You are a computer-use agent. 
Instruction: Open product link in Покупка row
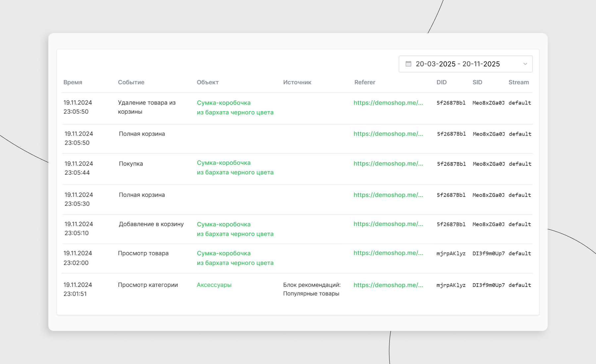tap(235, 167)
